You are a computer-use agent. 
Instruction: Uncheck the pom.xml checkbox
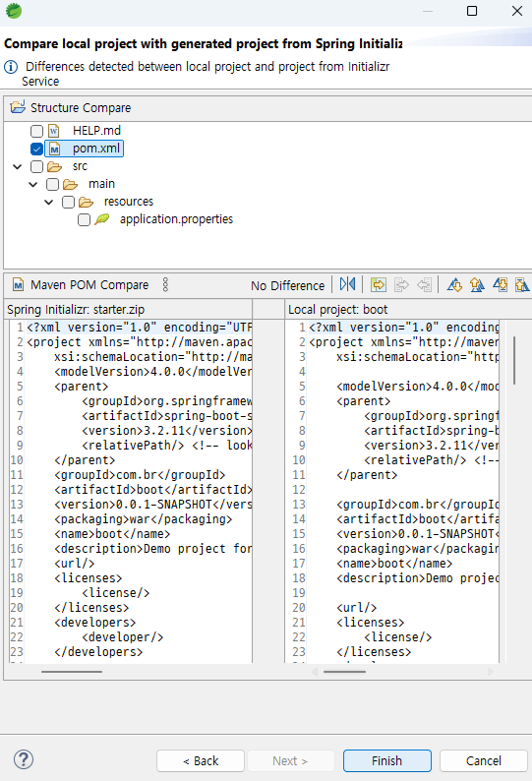[x=36, y=149]
